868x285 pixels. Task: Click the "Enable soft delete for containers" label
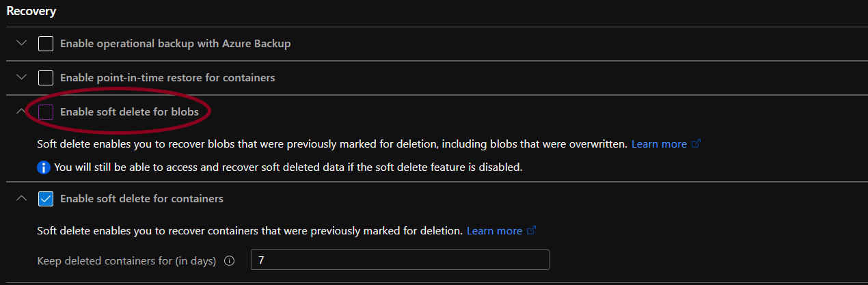(x=141, y=199)
